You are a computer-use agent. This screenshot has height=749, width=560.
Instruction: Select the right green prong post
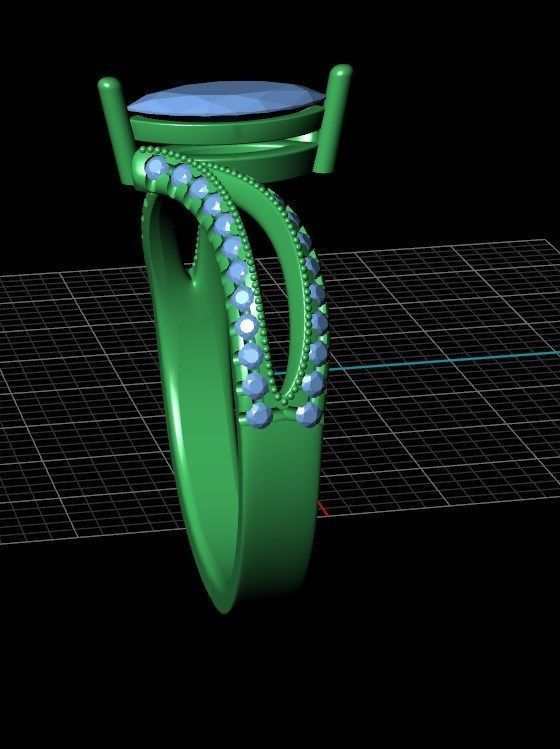[334, 118]
